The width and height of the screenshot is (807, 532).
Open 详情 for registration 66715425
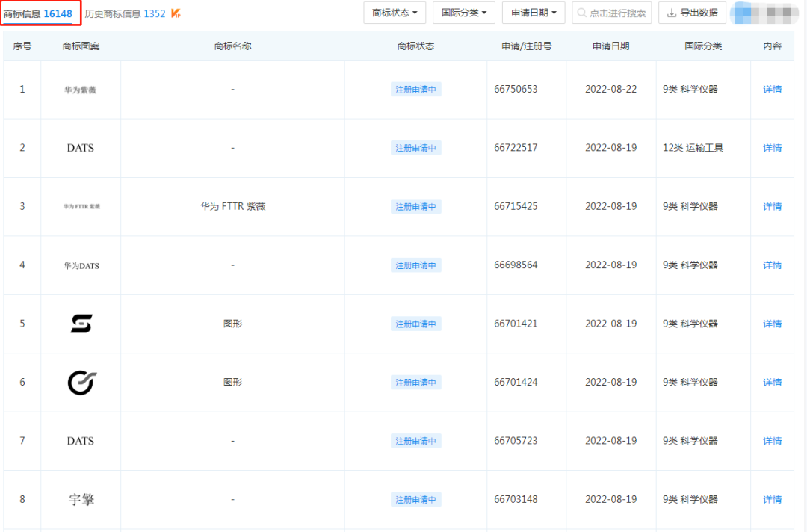(772, 207)
